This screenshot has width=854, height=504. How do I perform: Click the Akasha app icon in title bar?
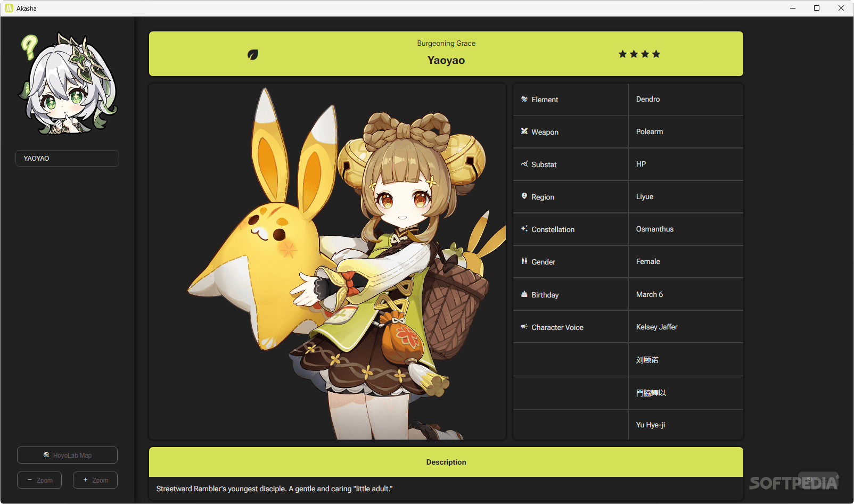pos(9,8)
